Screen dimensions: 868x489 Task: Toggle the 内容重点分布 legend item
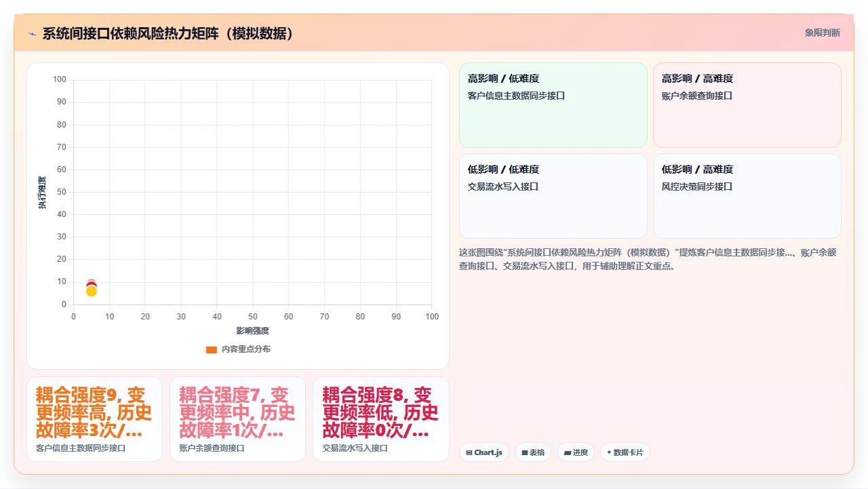coord(238,349)
